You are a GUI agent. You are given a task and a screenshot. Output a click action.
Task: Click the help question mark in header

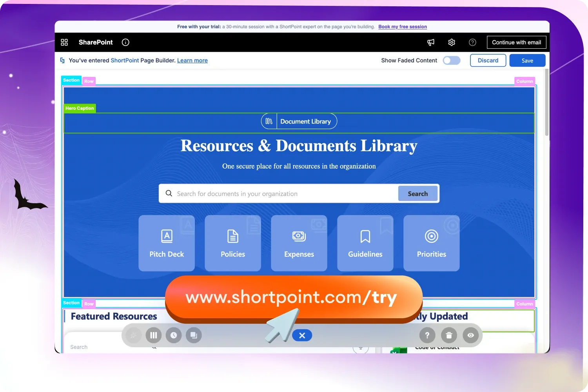coord(473,42)
